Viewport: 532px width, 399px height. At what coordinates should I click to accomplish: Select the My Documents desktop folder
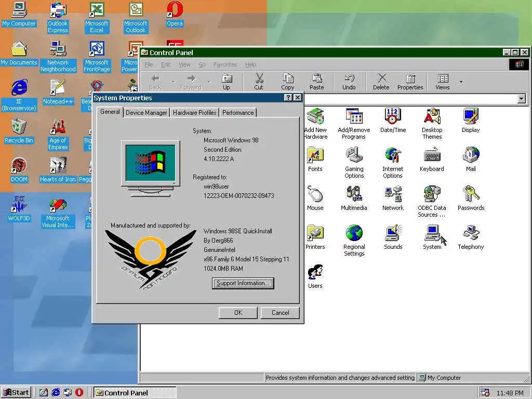(19, 54)
